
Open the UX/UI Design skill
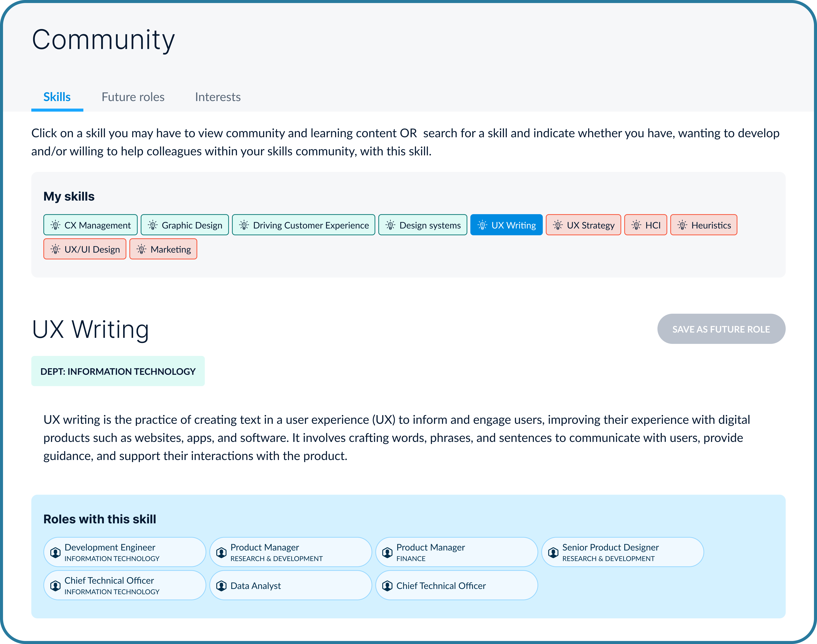(85, 249)
